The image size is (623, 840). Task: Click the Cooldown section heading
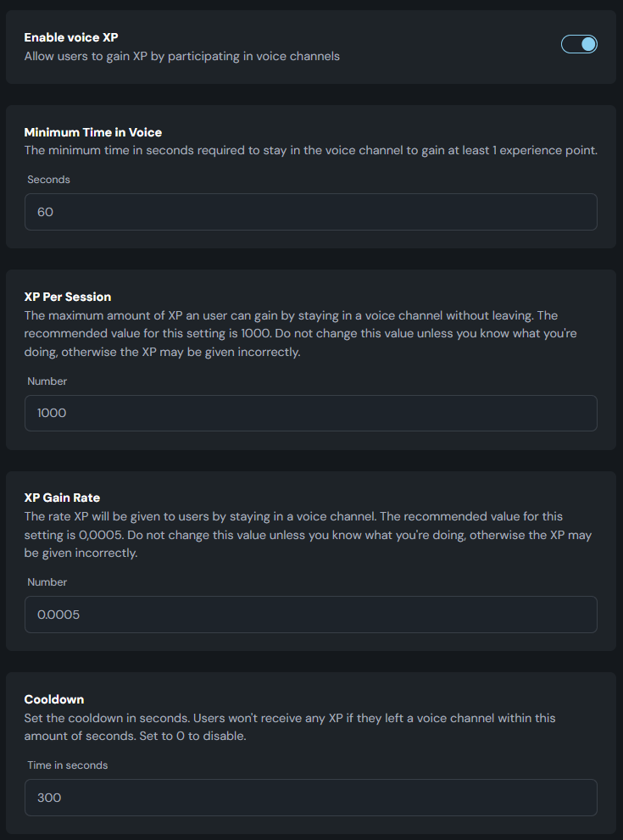coord(54,699)
